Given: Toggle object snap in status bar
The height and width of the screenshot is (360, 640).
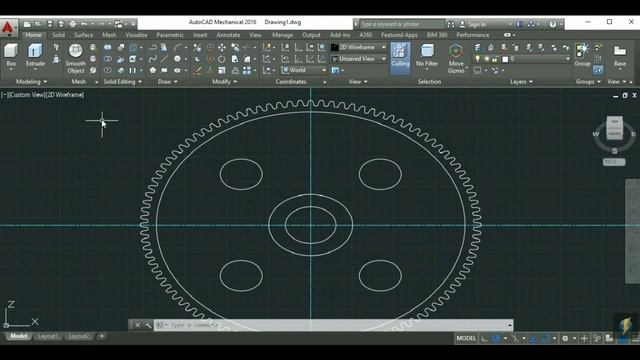Looking at the screenshot, I should [545, 338].
